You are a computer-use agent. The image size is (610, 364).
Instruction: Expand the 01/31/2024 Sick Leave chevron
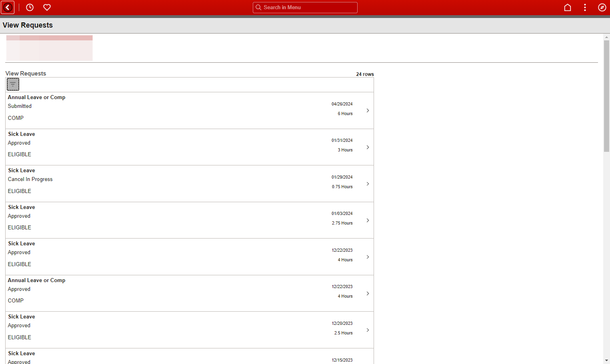[368, 147]
